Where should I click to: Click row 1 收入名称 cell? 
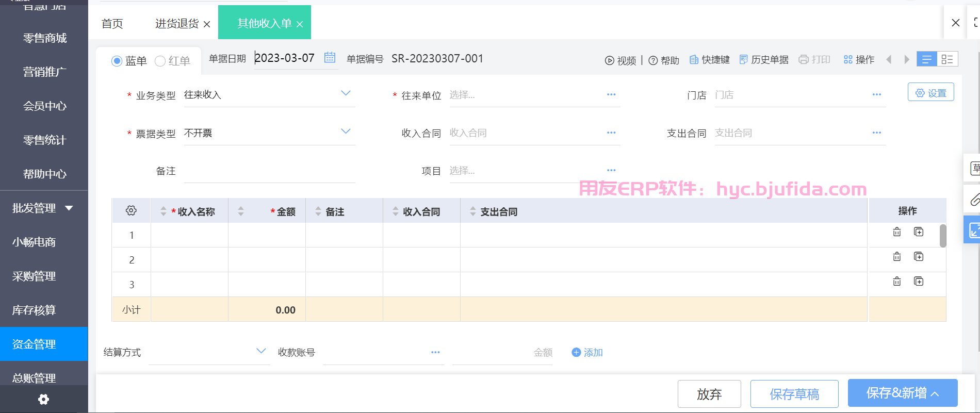pos(189,235)
